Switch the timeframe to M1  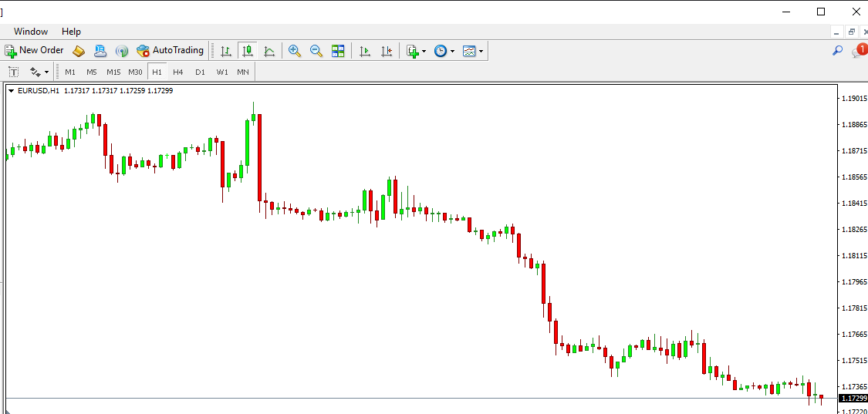(x=70, y=72)
